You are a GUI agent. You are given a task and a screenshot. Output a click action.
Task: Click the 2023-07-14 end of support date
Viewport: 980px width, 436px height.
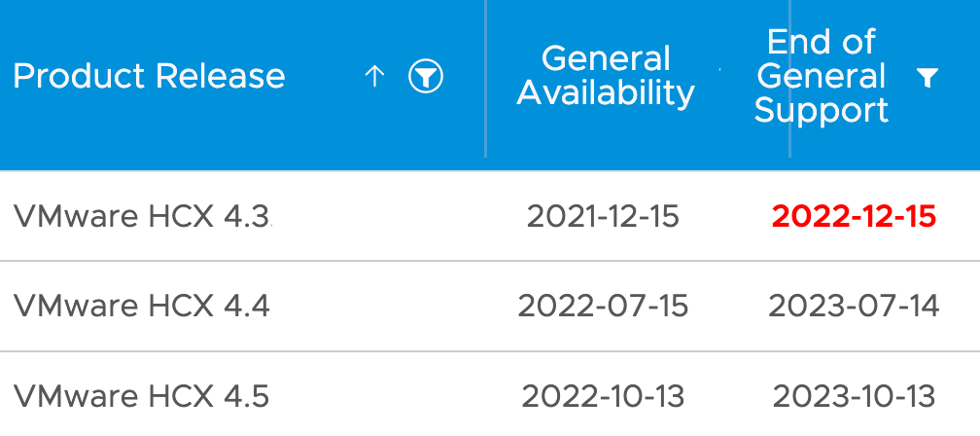point(854,307)
